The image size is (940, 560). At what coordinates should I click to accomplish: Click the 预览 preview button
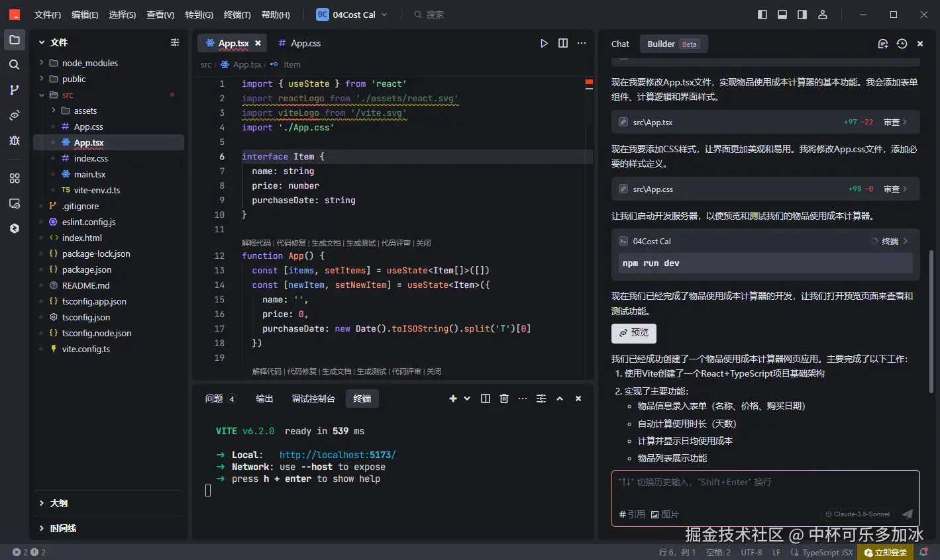click(634, 333)
